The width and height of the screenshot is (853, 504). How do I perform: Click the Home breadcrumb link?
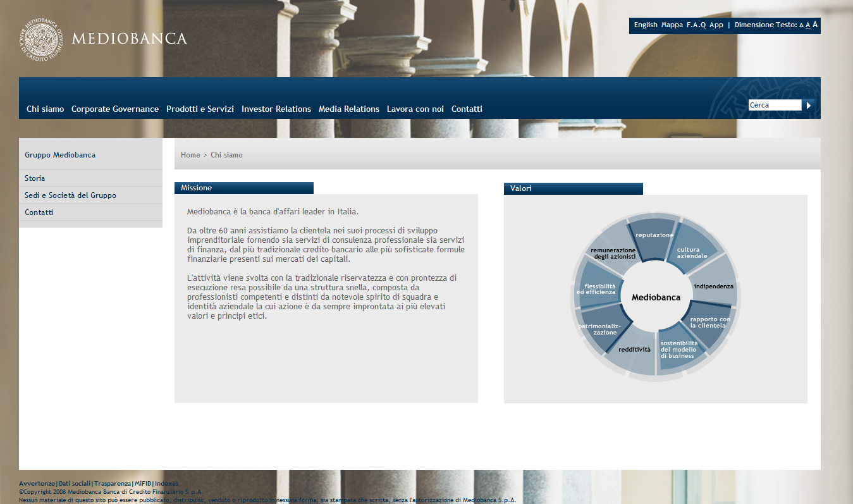tap(190, 155)
